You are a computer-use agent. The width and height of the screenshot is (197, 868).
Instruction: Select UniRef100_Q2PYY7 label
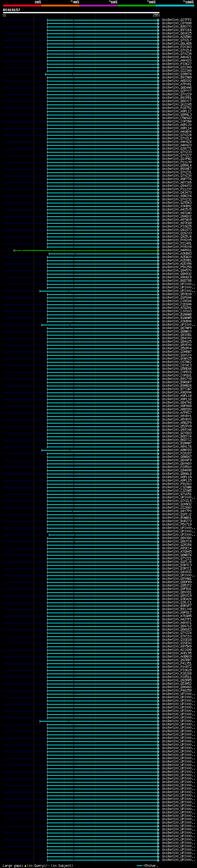pyautogui.click(x=177, y=91)
